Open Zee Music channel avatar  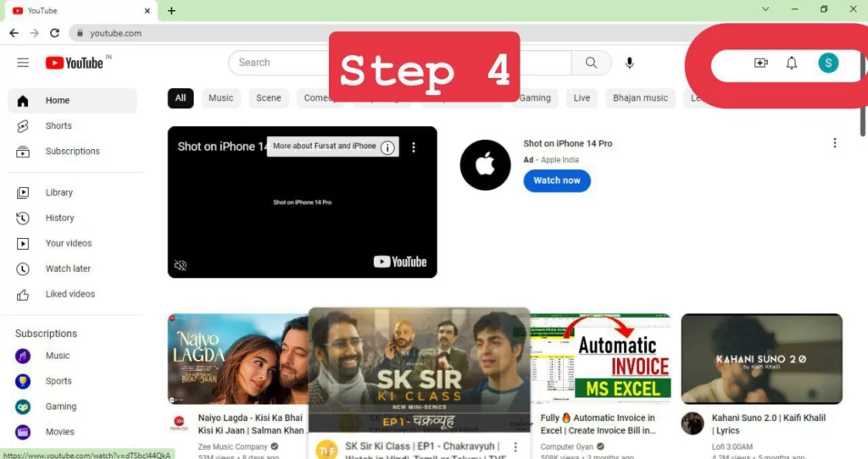180,423
